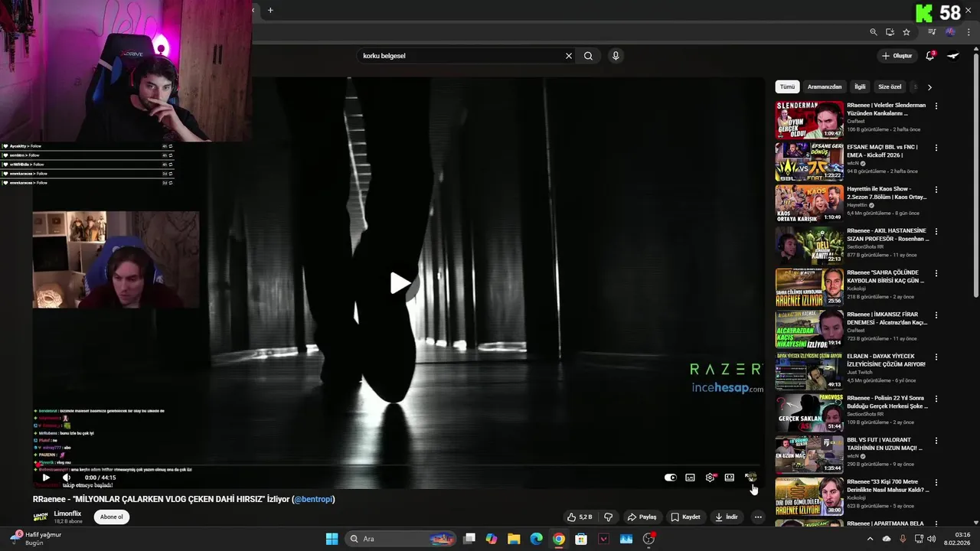Mute the video with the speaker icon
Viewport: 980px width, 551px height.
pos(67,478)
